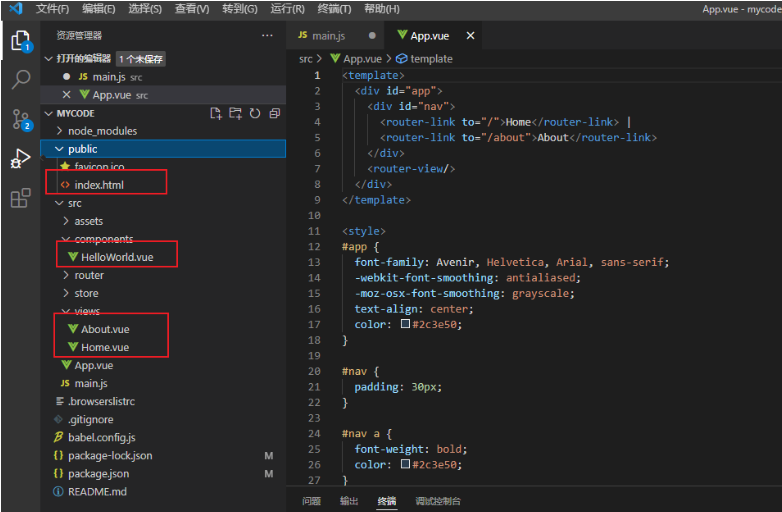Viewport: 782px width, 512px height.
Task: Open the 编辑(E) menu
Action: (99, 8)
